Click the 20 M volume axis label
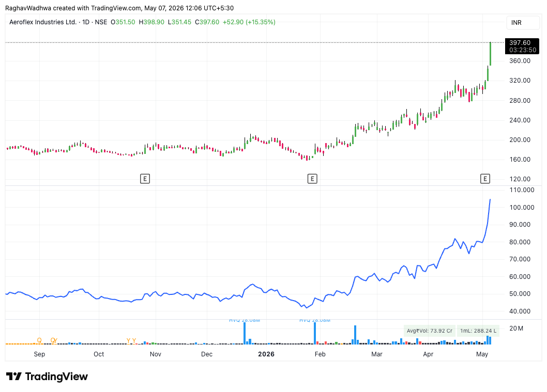This screenshot has height=392, width=547. click(x=516, y=328)
